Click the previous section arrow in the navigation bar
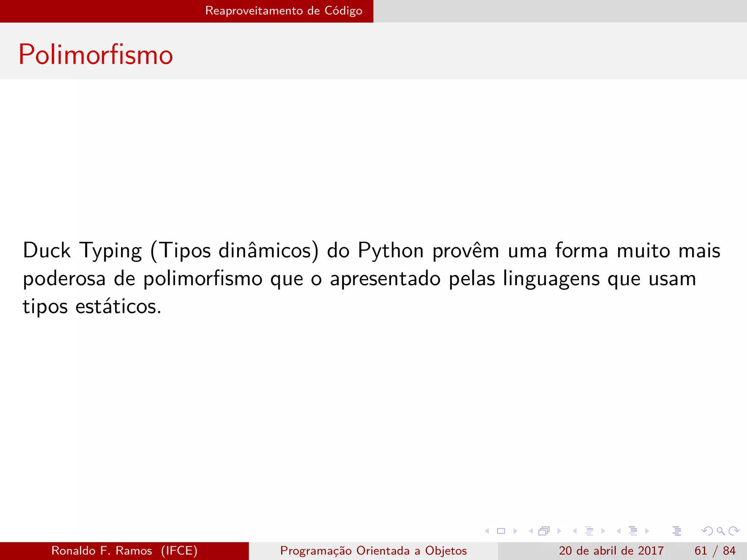747x560 pixels. (x=619, y=531)
